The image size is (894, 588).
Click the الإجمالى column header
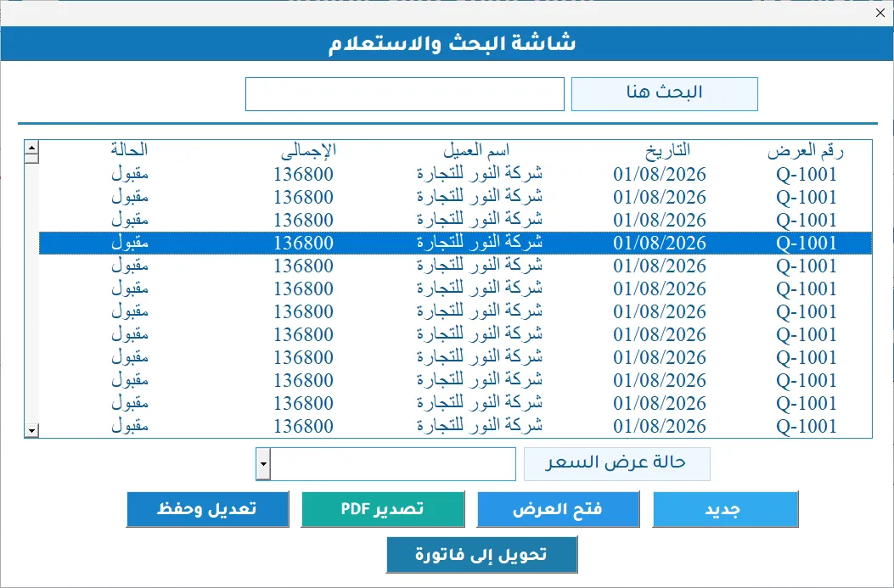(x=308, y=150)
